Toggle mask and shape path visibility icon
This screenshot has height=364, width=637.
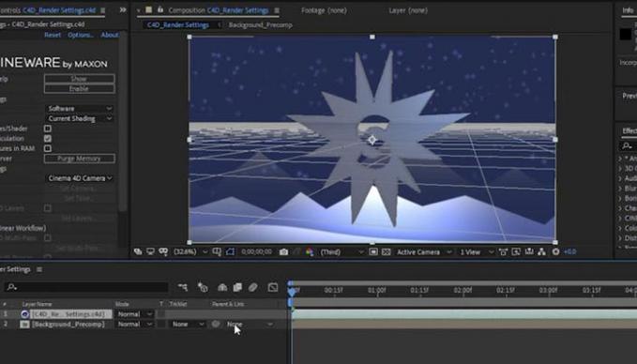pyautogui.click(x=230, y=251)
